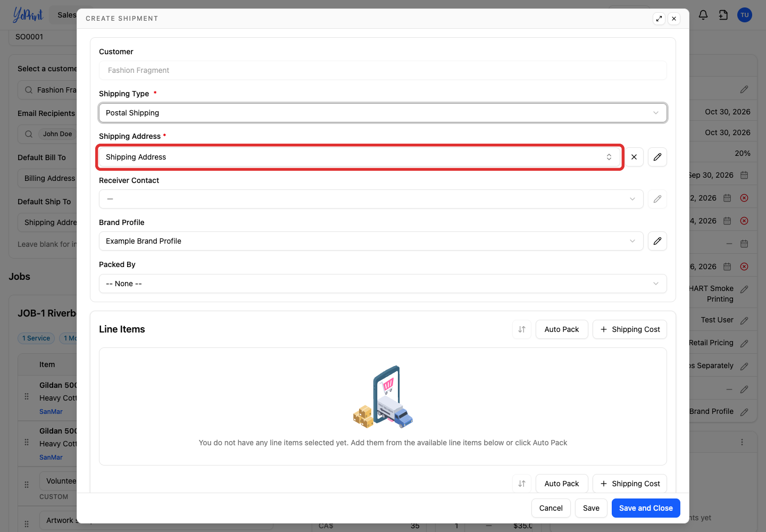Click the calendar icon beside Sep 30, 2026
The image size is (766, 532).
pyautogui.click(x=744, y=175)
